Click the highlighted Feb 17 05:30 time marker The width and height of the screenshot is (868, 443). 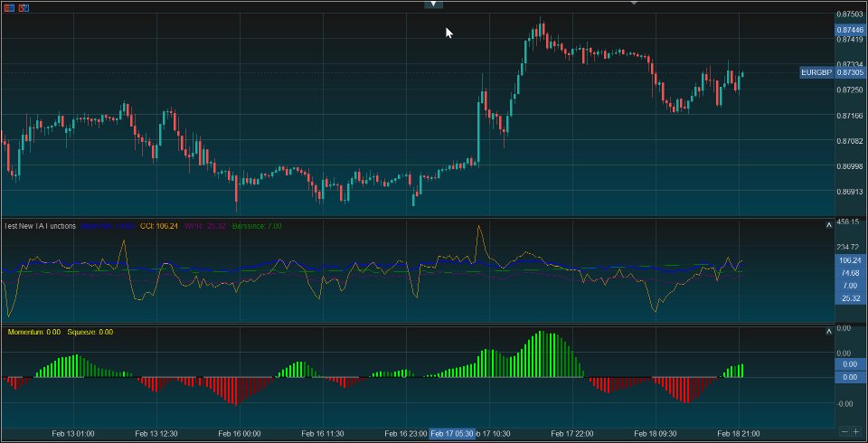coord(452,434)
